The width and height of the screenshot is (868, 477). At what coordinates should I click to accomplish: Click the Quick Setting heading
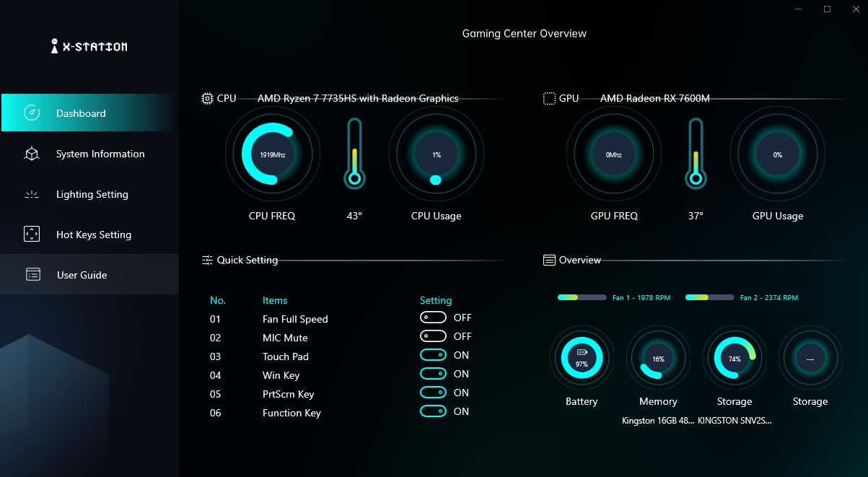click(x=247, y=260)
